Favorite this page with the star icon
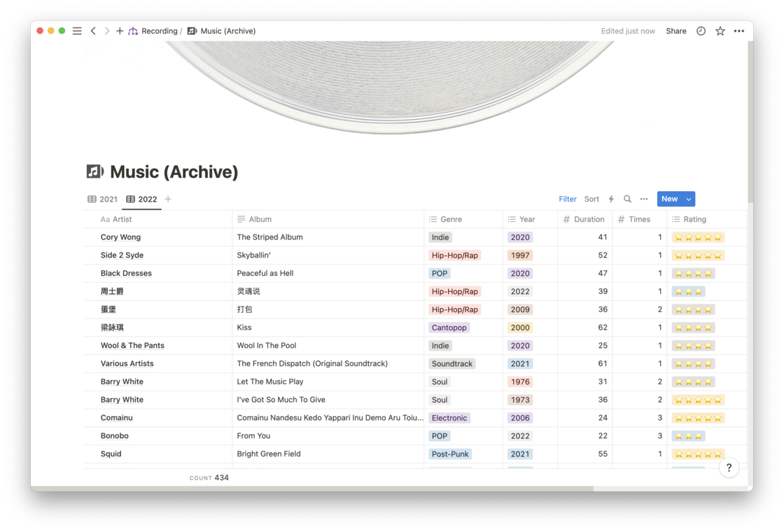Image resolution: width=784 pixels, height=532 pixels. click(720, 31)
